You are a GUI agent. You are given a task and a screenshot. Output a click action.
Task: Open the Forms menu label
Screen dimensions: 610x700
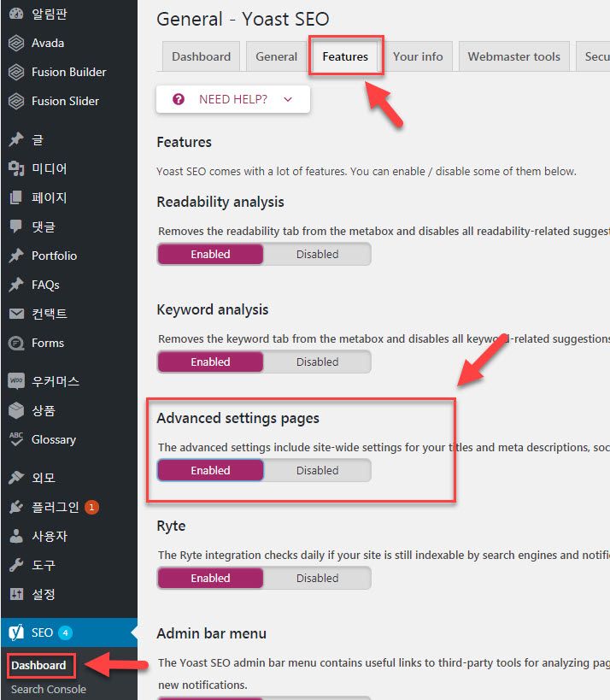coord(48,343)
